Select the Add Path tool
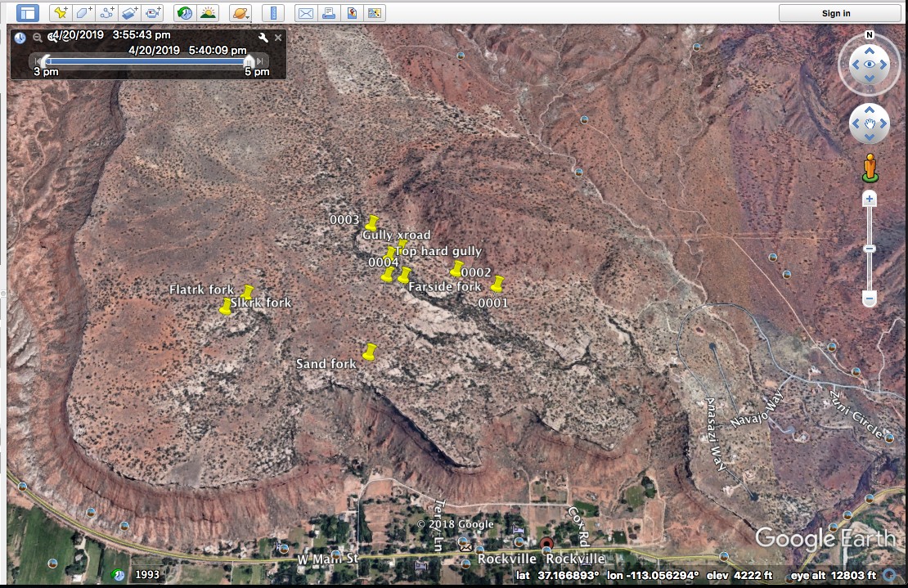Image resolution: width=908 pixels, height=588 pixels. click(x=106, y=13)
